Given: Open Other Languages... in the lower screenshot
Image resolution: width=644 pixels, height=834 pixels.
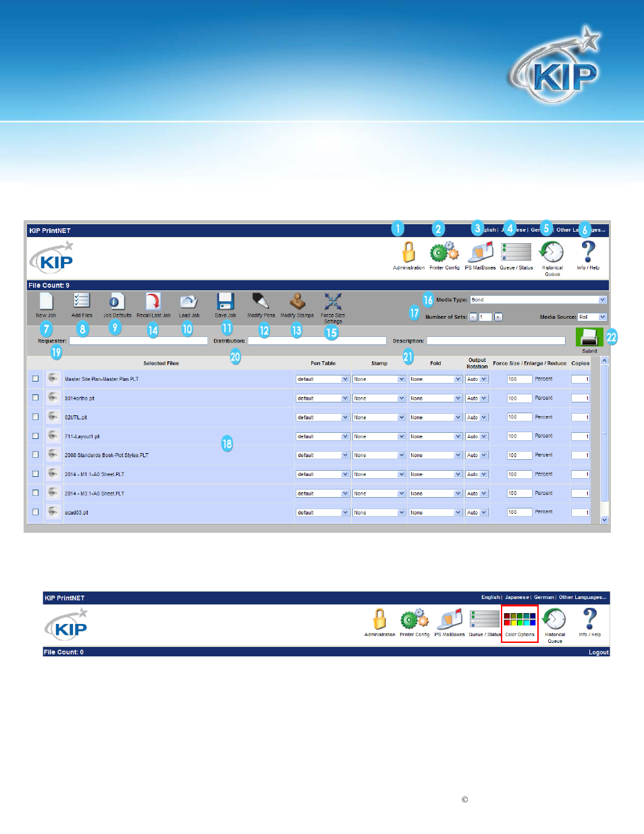Looking at the screenshot, I should [583, 597].
